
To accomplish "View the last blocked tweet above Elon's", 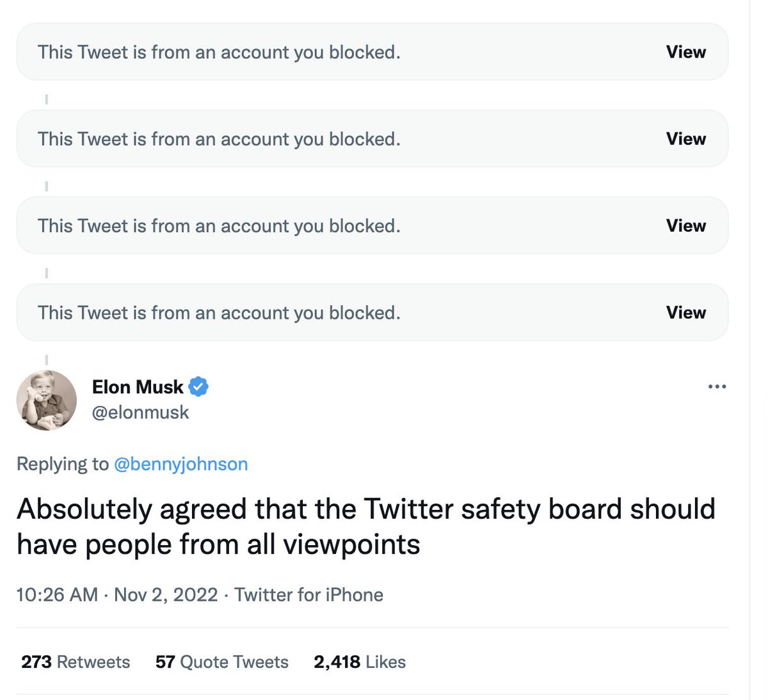I will [x=685, y=313].
